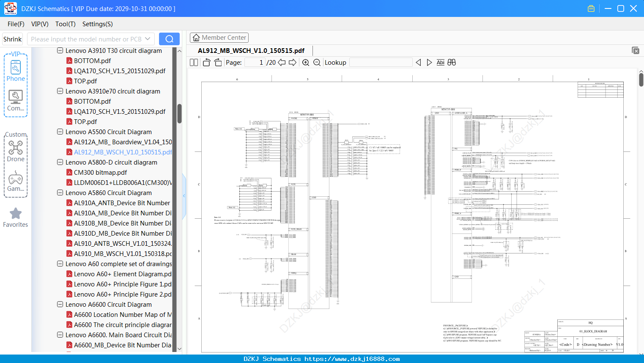Collapse Lenovo A3910 T30 circuit diagram
Viewport: 644px width, 363px height.
pos(60,51)
